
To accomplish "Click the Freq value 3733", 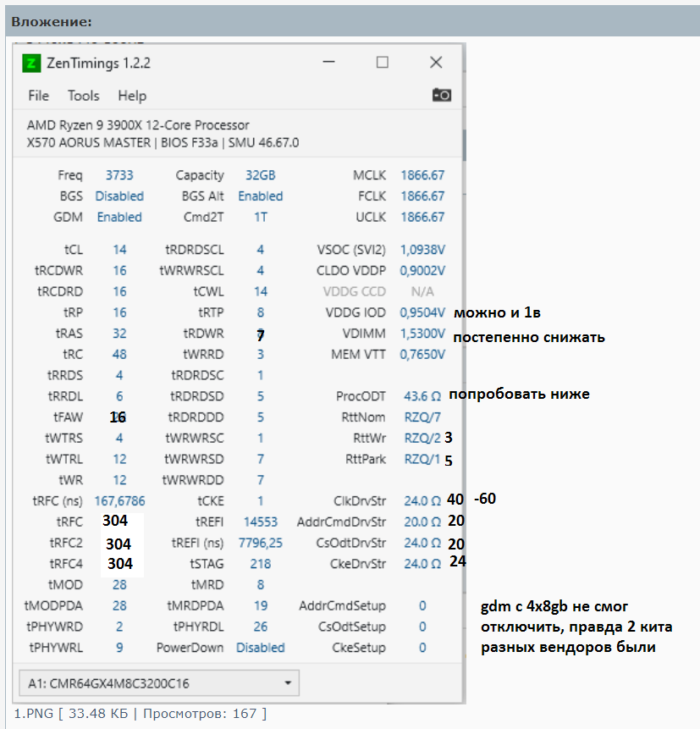I will [119, 175].
